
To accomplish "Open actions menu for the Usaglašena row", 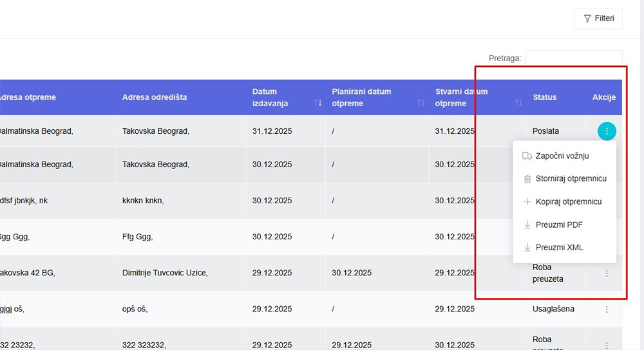I will 607,309.
